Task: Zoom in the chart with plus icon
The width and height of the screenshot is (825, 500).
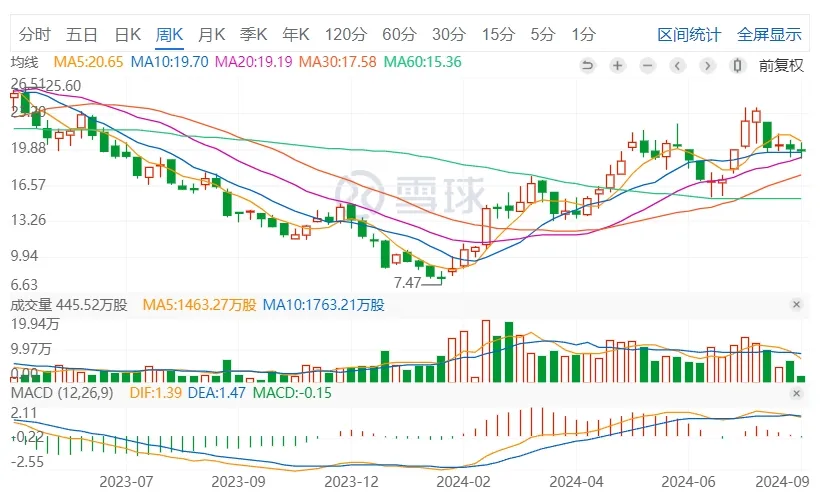Action: [618, 66]
